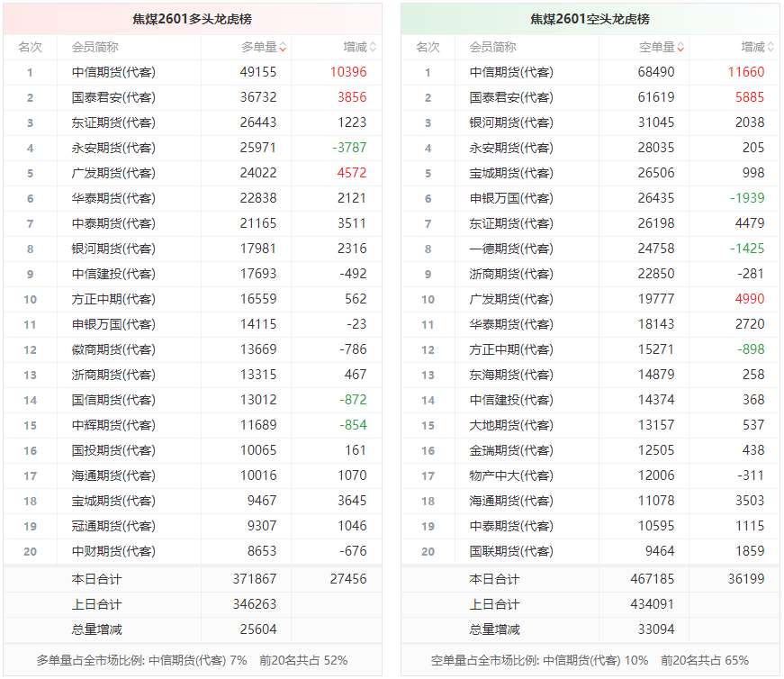Select 宝城期货(代客) in long table
The width and height of the screenshot is (784, 679).
pyautogui.click(x=113, y=501)
